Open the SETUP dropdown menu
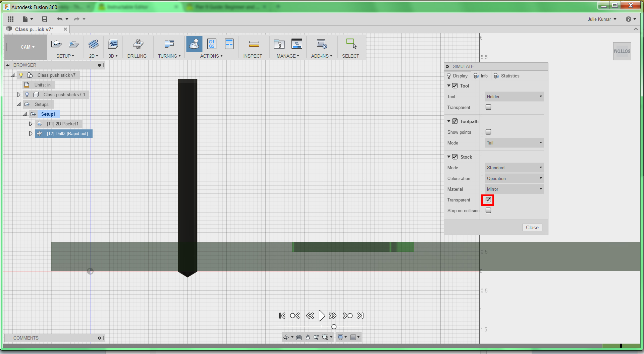The height and width of the screenshot is (354, 644). coord(65,56)
